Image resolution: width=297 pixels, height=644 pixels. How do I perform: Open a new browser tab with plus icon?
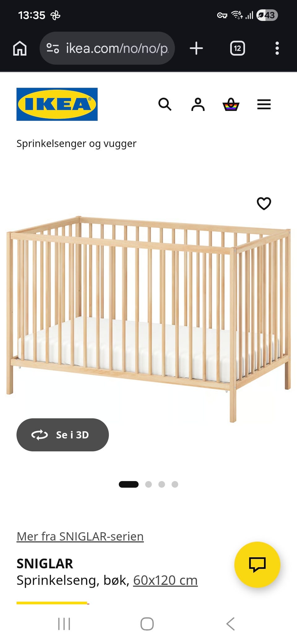coord(196,48)
